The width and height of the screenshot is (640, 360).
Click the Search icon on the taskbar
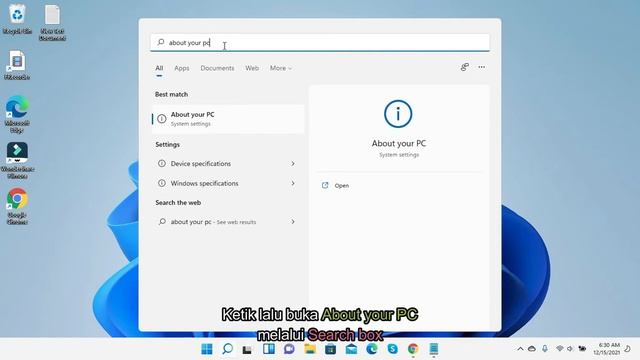click(227, 349)
